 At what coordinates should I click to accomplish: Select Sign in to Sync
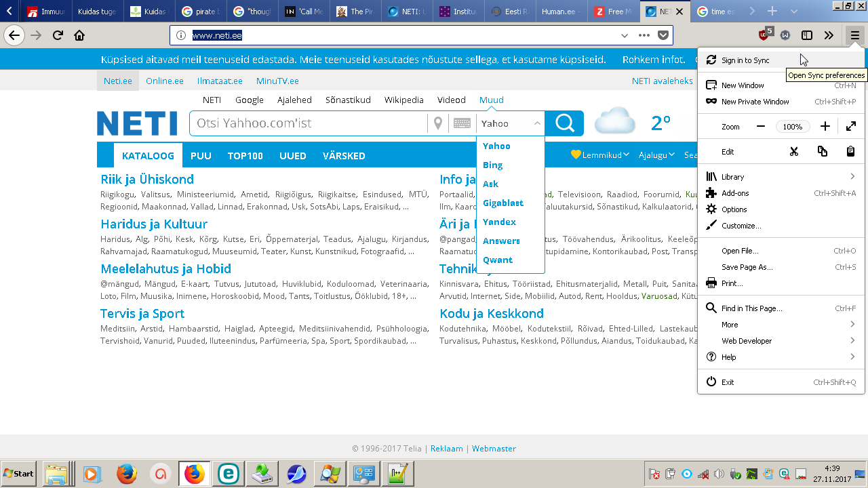[x=781, y=60]
